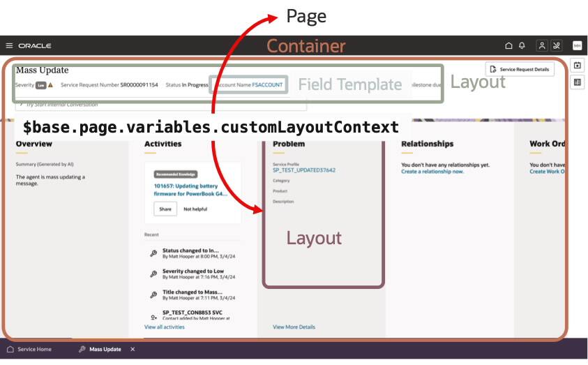Click the Create Work Order link

(547, 172)
